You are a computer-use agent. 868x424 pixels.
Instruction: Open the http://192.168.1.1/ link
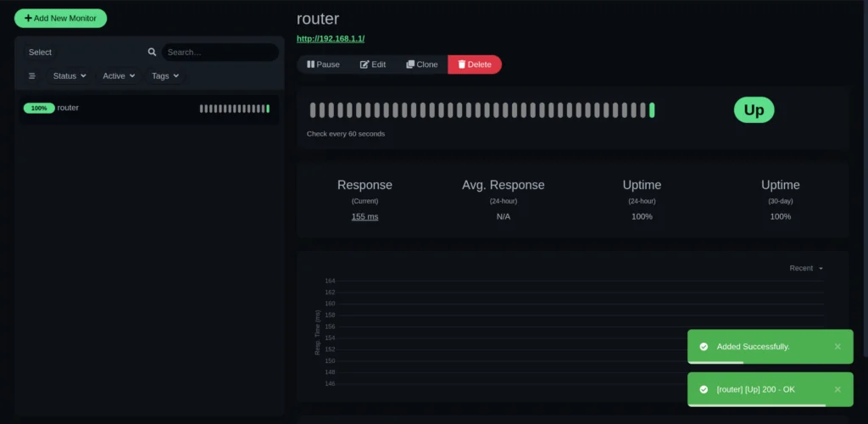click(x=331, y=39)
